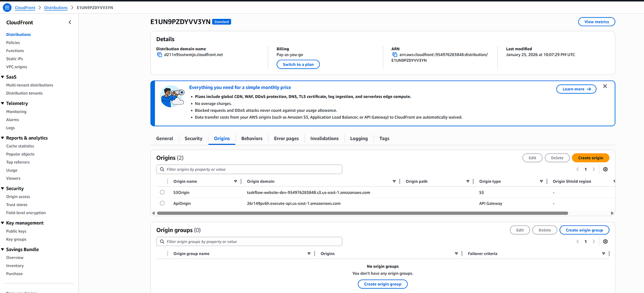Image resolution: width=644 pixels, height=293 pixels.
Task: Open the Tags tab
Action: (384, 138)
